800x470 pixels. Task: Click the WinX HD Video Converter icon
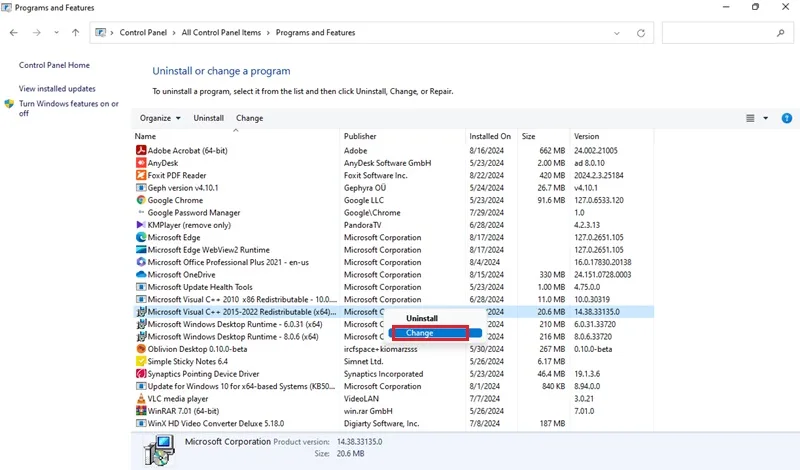(x=141, y=423)
